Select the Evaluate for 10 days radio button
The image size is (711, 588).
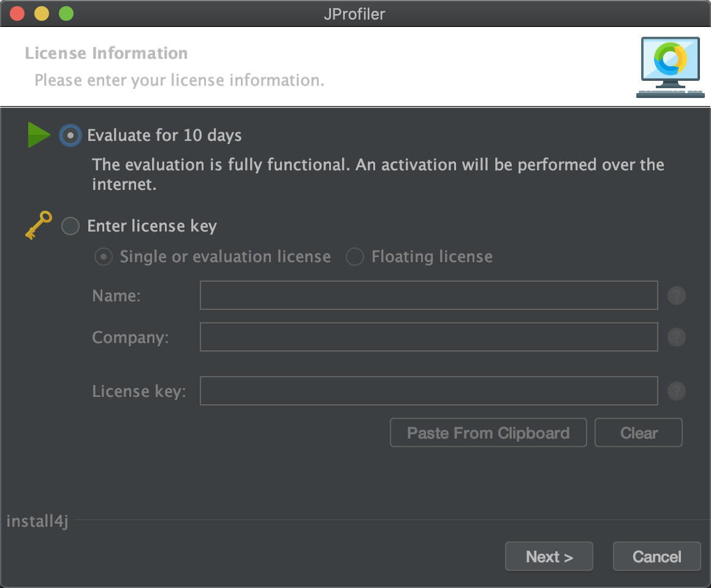70,135
